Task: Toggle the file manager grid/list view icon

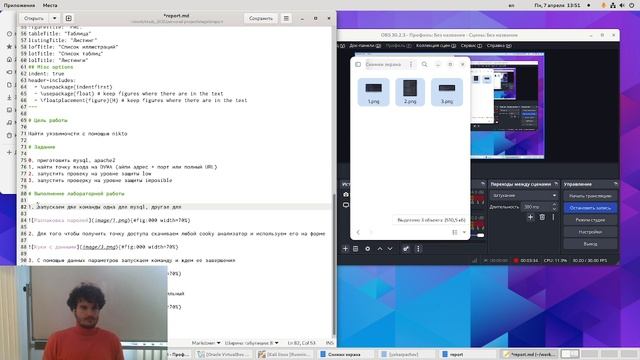Action: coord(455,232)
